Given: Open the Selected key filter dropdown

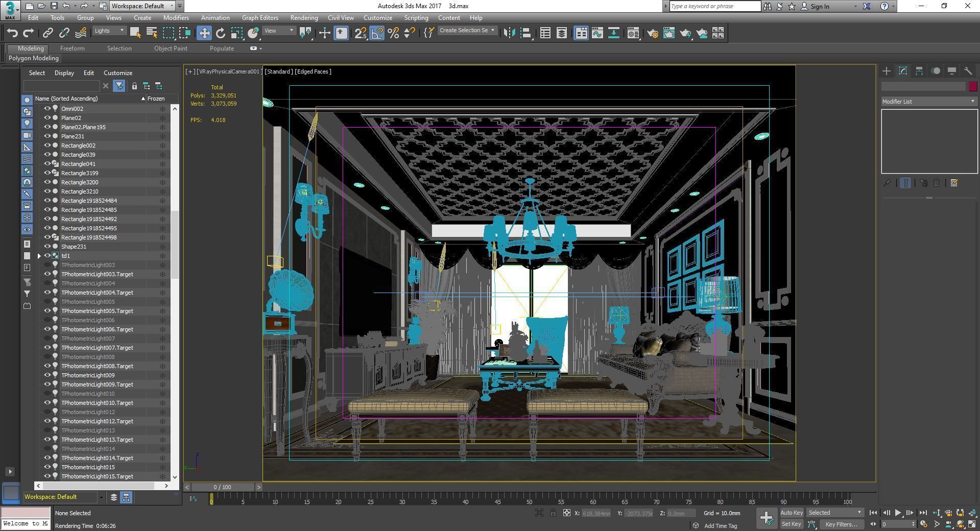Looking at the screenshot, I should [835, 513].
